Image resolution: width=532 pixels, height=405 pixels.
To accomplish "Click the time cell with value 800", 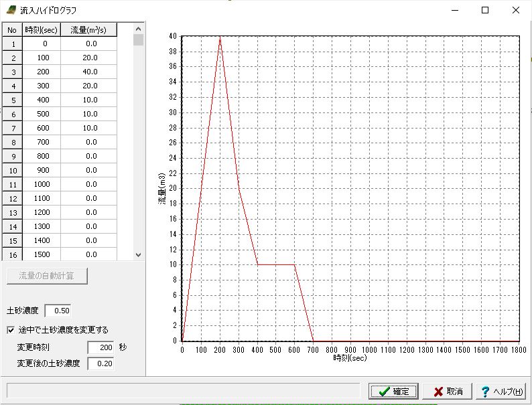I will 42,156.
